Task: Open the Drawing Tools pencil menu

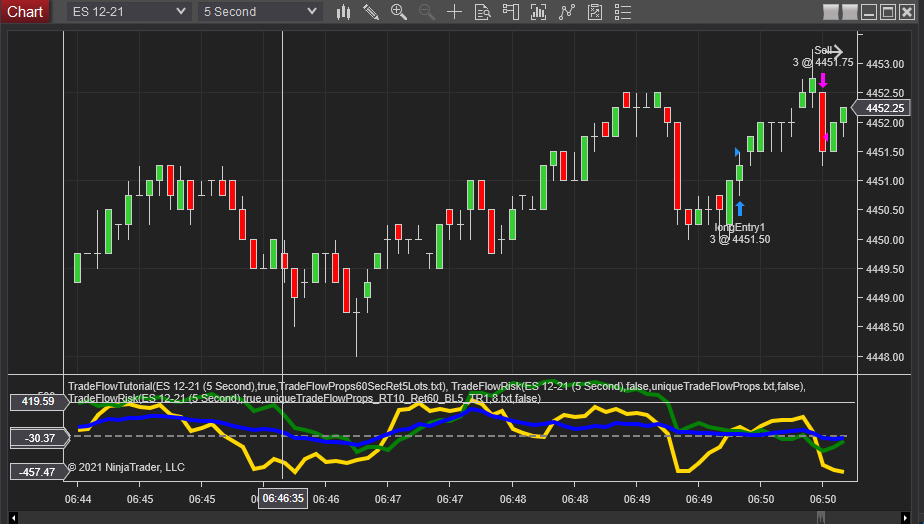Action: (371, 12)
